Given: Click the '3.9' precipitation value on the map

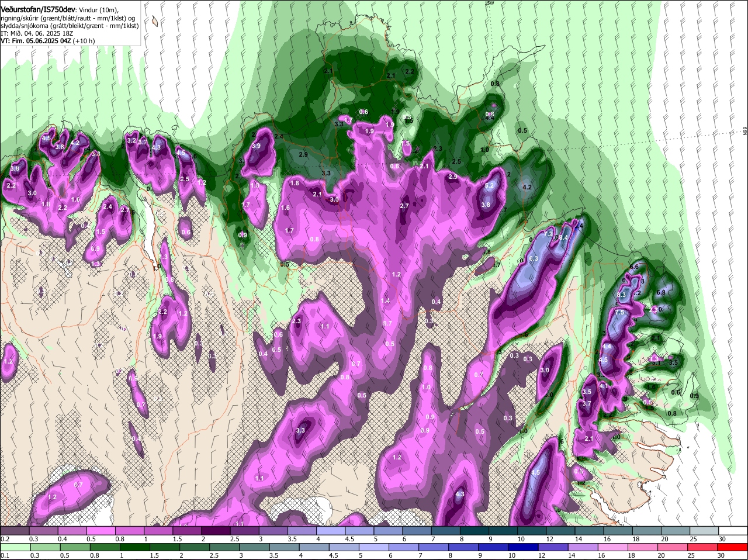Looking at the screenshot, I should click(x=256, y=146).
